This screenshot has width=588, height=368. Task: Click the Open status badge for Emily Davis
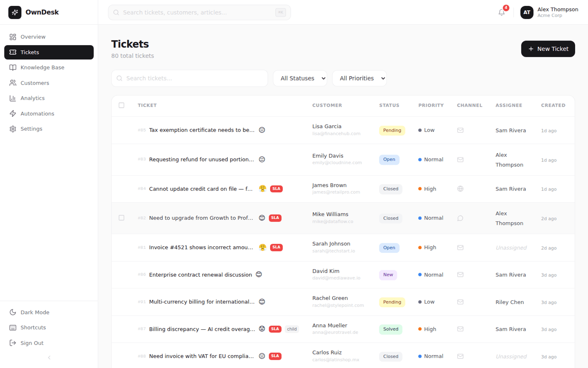(389, 159)
